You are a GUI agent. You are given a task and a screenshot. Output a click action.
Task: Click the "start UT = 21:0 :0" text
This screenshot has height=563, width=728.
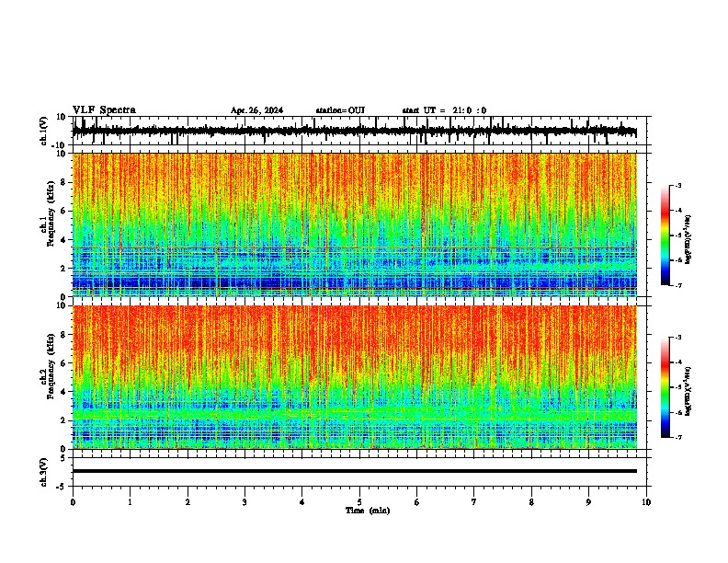pos(444,110)
